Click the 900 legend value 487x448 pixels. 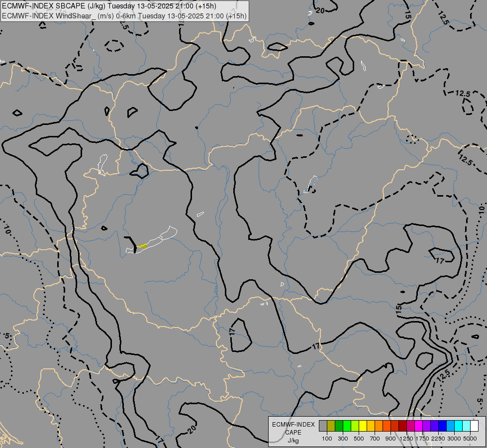tap(390, 439)
